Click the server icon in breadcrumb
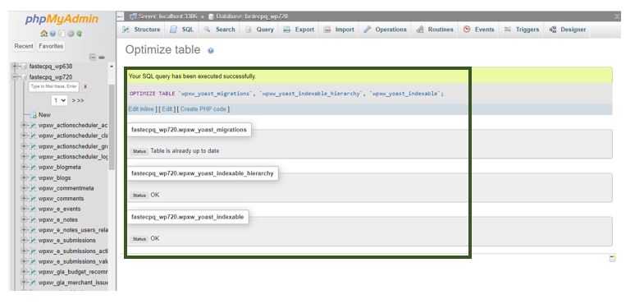Image resolution: width=644 pixels, height=304 pixels. (x=133, y=16)
